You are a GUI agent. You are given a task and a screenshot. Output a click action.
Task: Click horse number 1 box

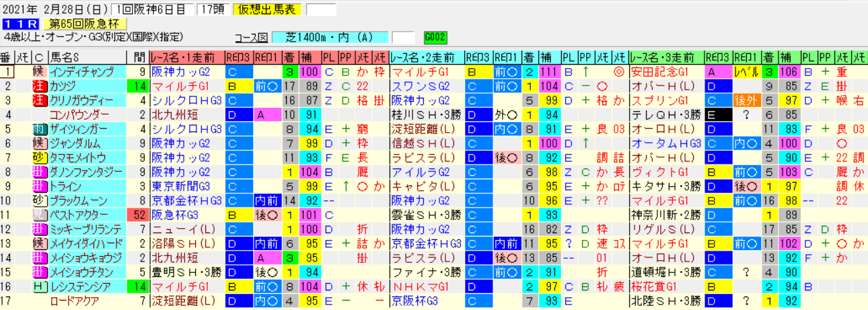pyautogui.click(x=7, y=71)
